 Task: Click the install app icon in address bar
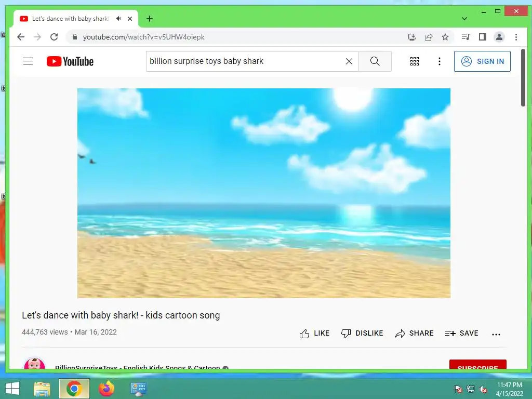tap(412, 37)
